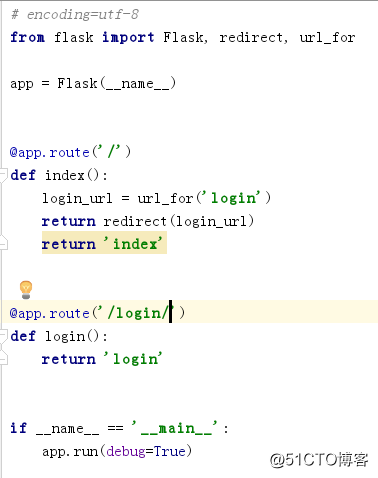Click the yellow lightbulb intention icon
Viewport: 378px width, 478px height.
tap(26, 289)
